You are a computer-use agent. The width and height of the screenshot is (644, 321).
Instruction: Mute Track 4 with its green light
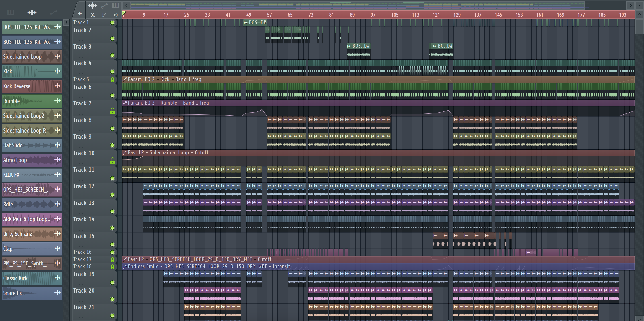112,72
